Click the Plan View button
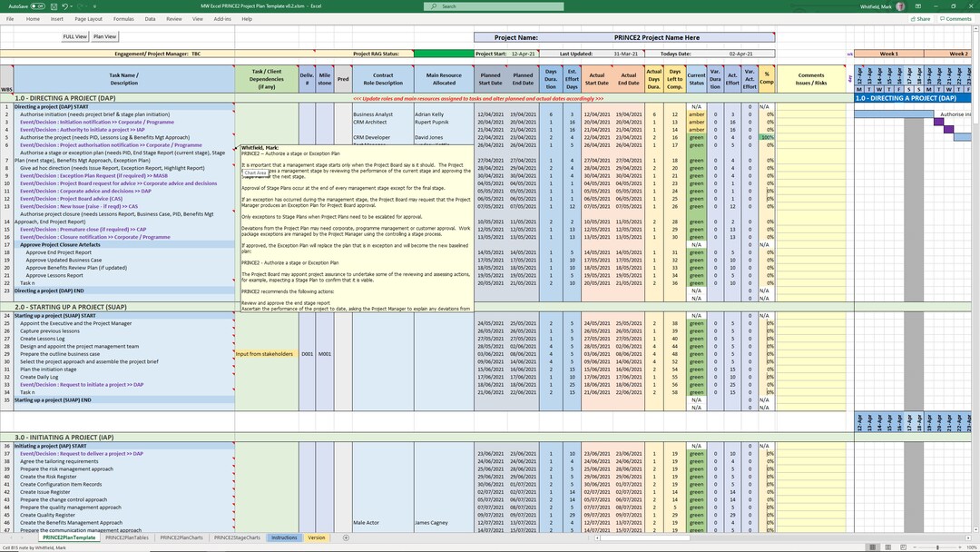The height and width of the screenshot is (552, 980). click(x=104, y=36)
